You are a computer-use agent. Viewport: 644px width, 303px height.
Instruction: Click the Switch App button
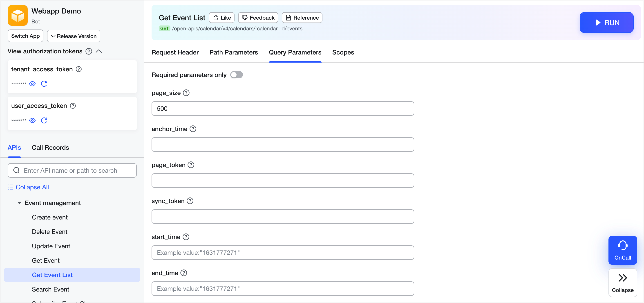point(25,36)
